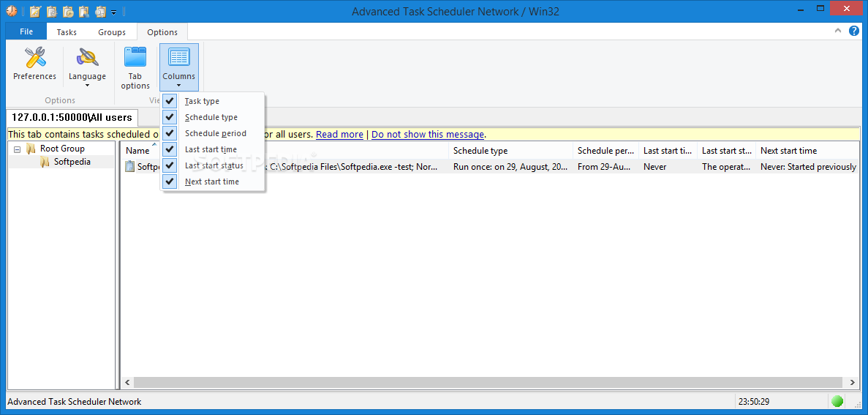Sort by Last start st... column header
The width and height of the screenshot is (868, 415).
click(726, 151)
